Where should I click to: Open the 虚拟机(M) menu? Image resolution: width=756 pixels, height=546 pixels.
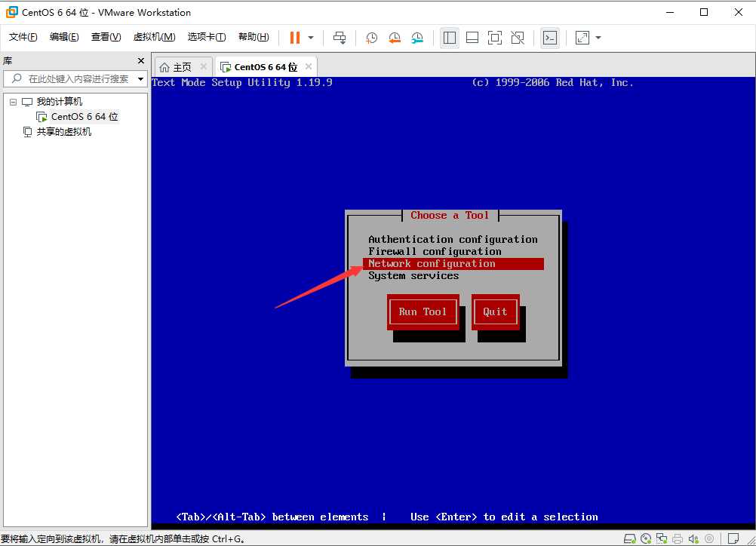click(154, 37)
